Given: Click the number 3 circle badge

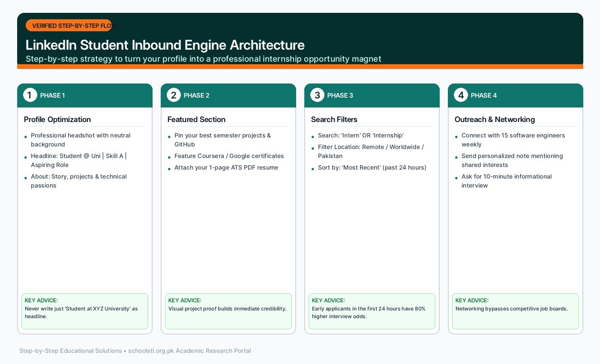Looking at the screenshot, I should click(317, 95).
